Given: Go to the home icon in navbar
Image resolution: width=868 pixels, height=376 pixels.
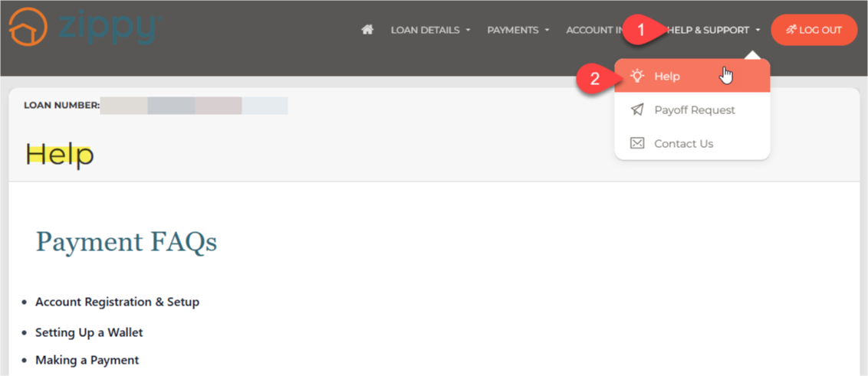Looking at the screenshot, I should click(367, 30).
